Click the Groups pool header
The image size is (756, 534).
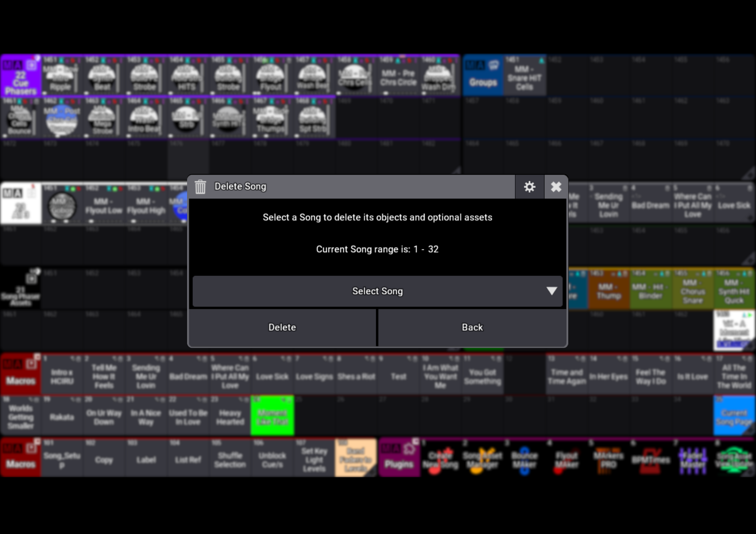483,75
